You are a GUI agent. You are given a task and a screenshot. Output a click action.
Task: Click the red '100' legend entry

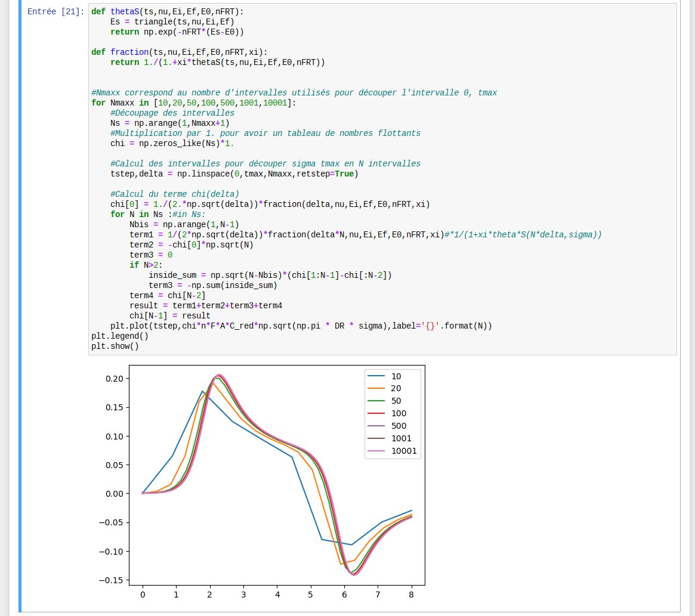click(387, 413)
